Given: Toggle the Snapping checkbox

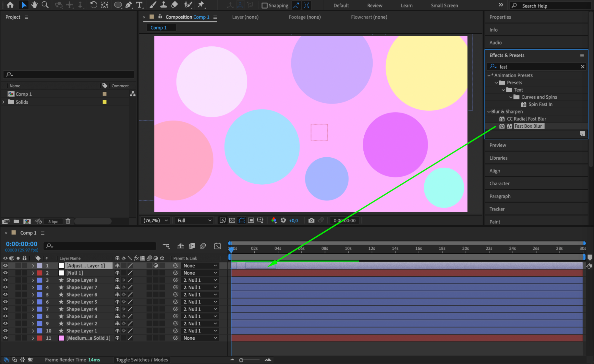Looking at the screenshot, I should tap(264, 6).
